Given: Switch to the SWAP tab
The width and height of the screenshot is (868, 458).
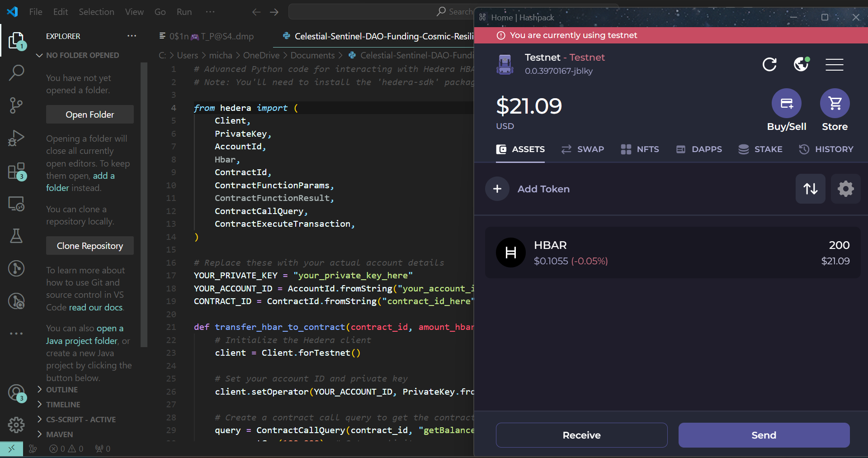Looking at the screenshot, I should (583, 149).
